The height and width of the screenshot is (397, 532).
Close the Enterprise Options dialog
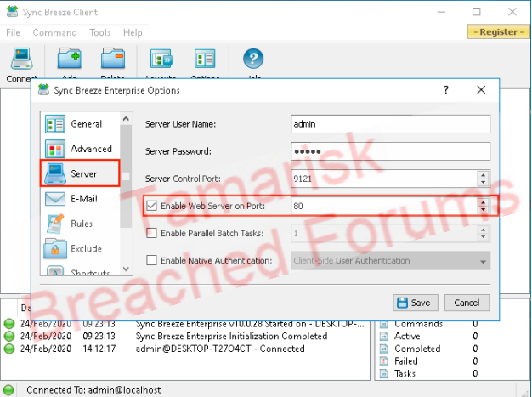tap(481, 90)
